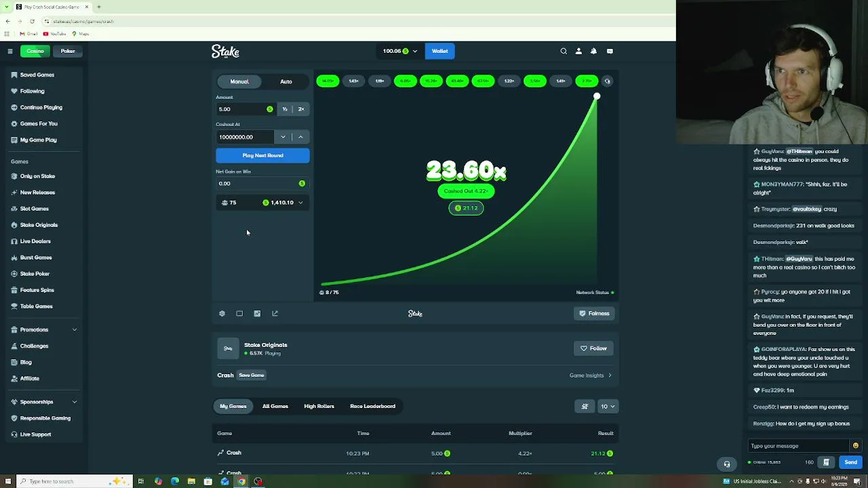Screen dimensions: 868x488
Task: Open Table Games in sidebar
Action: click(x=37, y=306)
